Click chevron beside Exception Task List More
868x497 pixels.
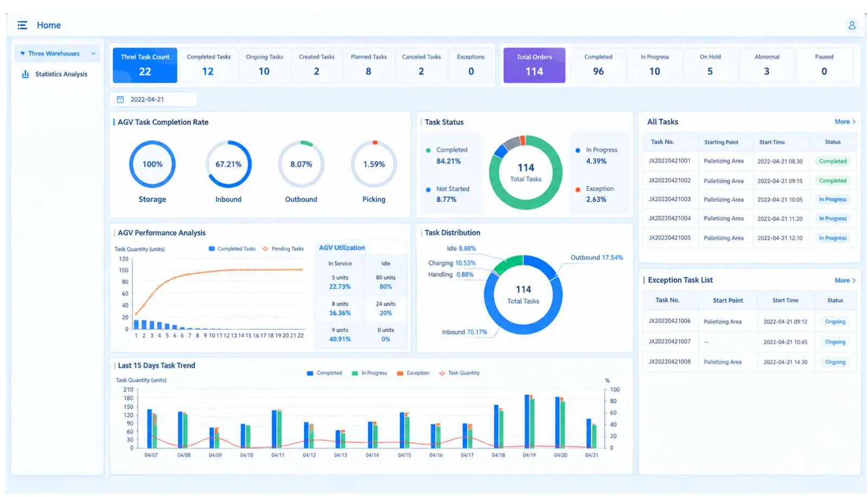[854, 281]
